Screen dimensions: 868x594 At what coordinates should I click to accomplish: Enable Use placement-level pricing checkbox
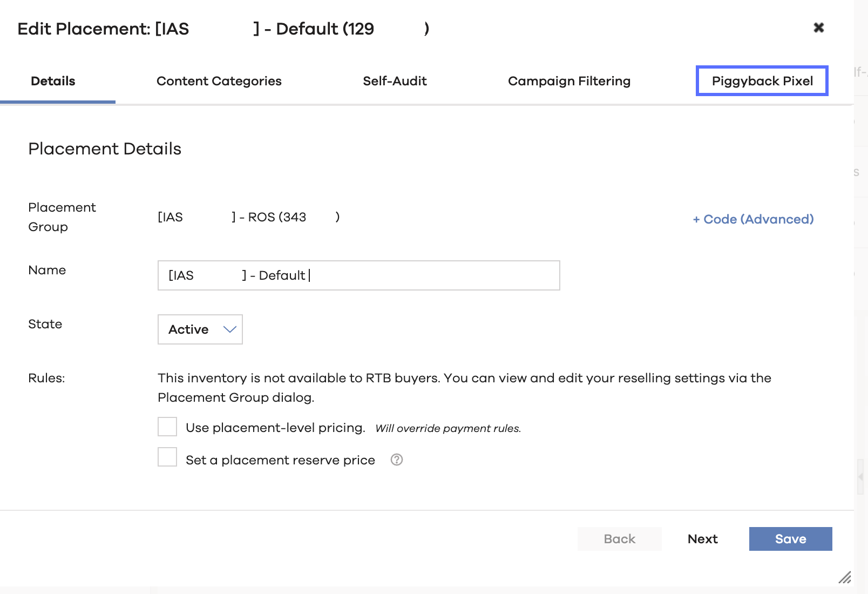point(167,427)
